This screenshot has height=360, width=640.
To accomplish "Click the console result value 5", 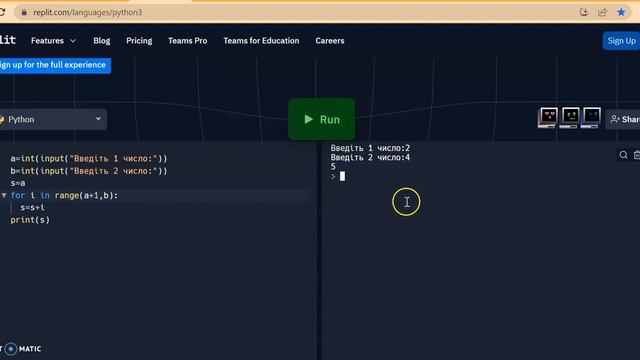I will [333, 167].
